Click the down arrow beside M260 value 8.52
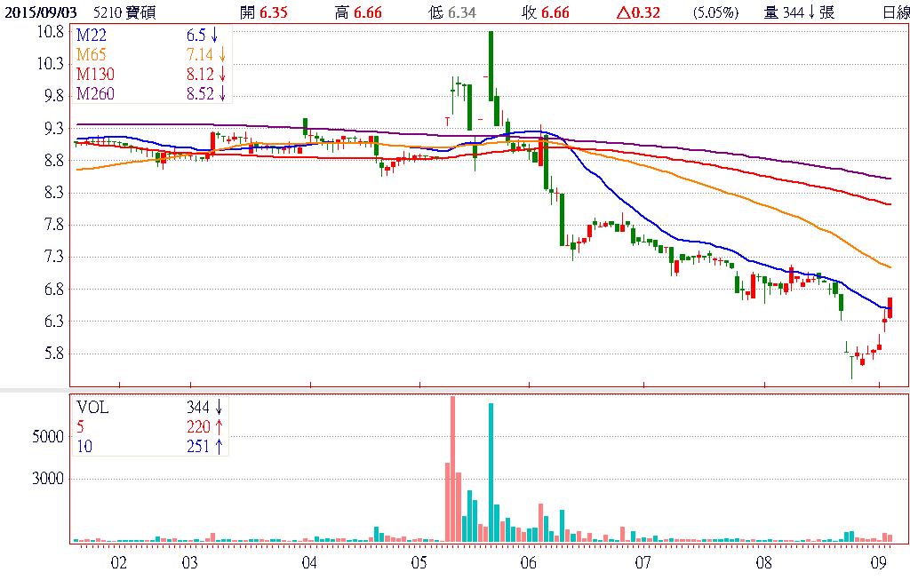Image resolution: width=910 pixels, height=588 pixels. pyautogui.click(x=222, y=94)
